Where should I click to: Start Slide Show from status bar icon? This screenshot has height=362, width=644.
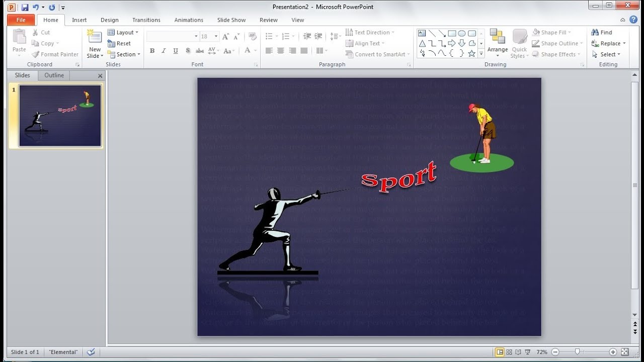click(x=528, y=352)
